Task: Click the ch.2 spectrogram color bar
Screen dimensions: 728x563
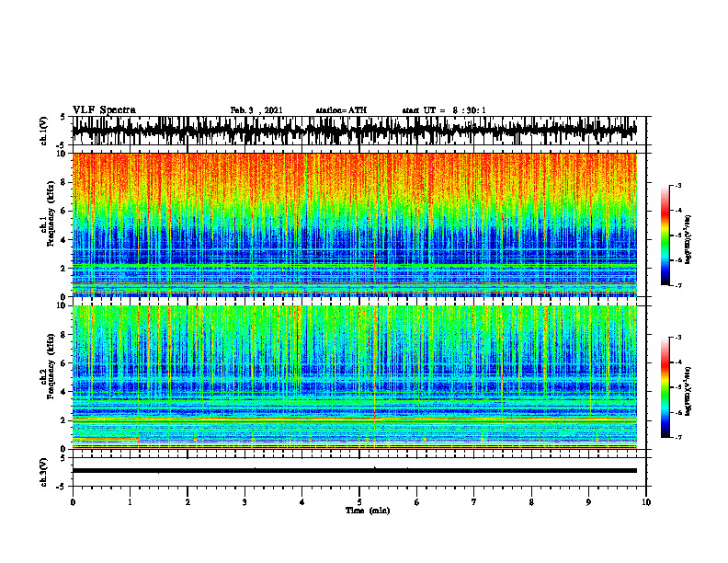Action: tap(665, 387)
